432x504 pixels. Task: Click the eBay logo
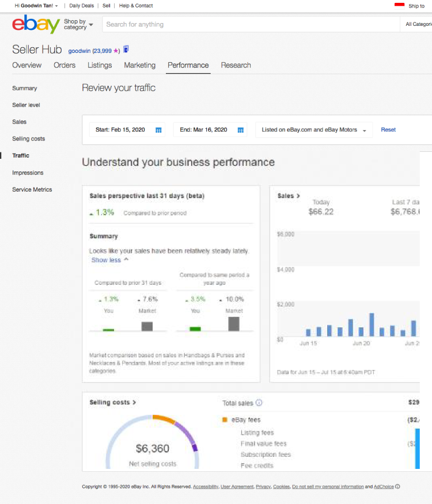click(x=36, y=24)
